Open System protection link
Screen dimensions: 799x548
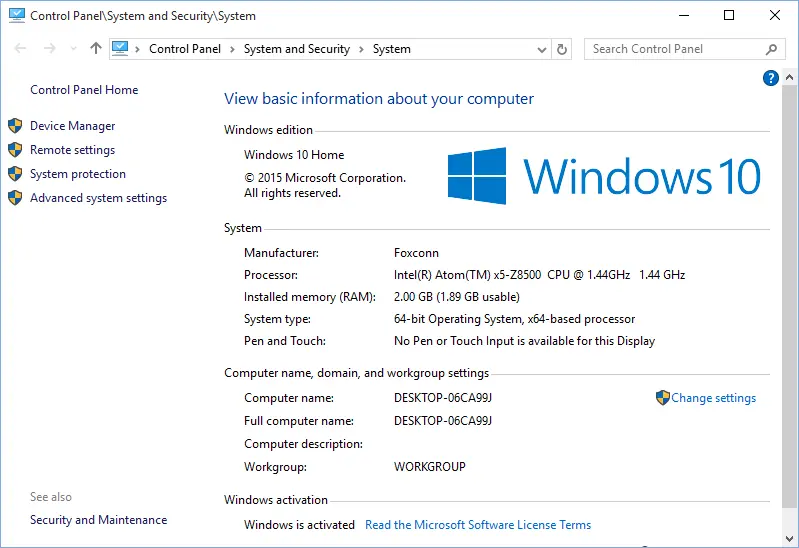(x=78, y=174)
